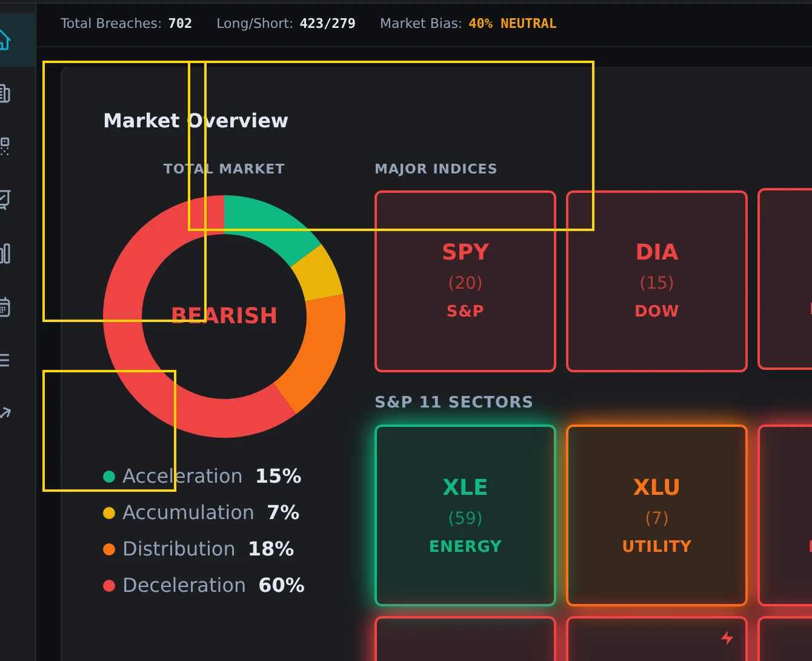Open the DIA DOW index card
812x661 pixels.
tap(657, 281)
